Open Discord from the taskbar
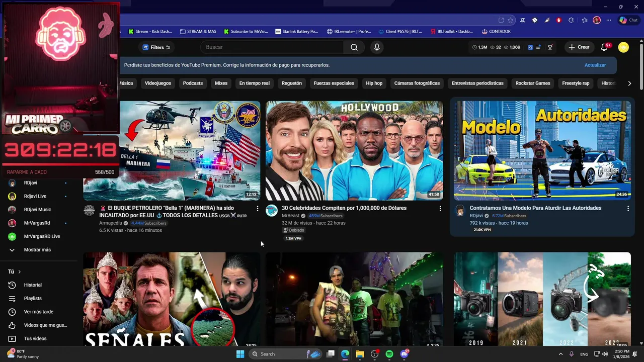The image size is (644, 362). (x=404, y=354)
